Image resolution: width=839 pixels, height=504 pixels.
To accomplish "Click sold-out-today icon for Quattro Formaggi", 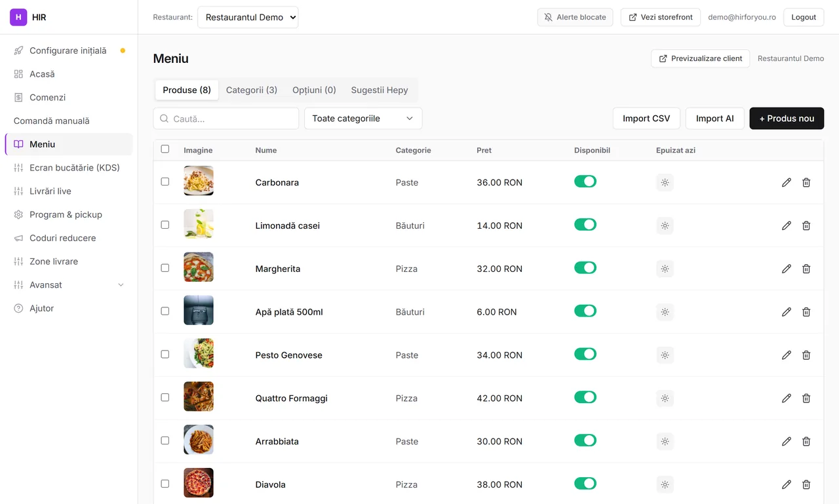I will [665, 398].
